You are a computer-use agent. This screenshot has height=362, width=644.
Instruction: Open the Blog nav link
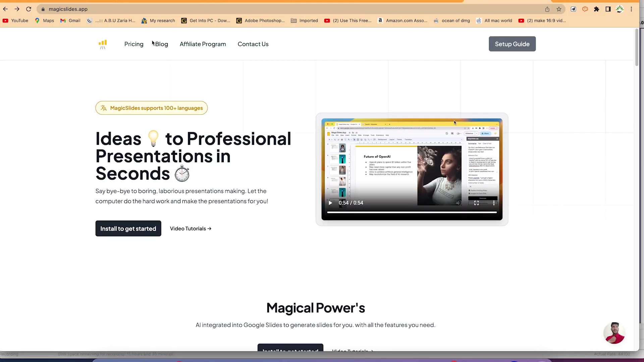(x=161, y=44)
